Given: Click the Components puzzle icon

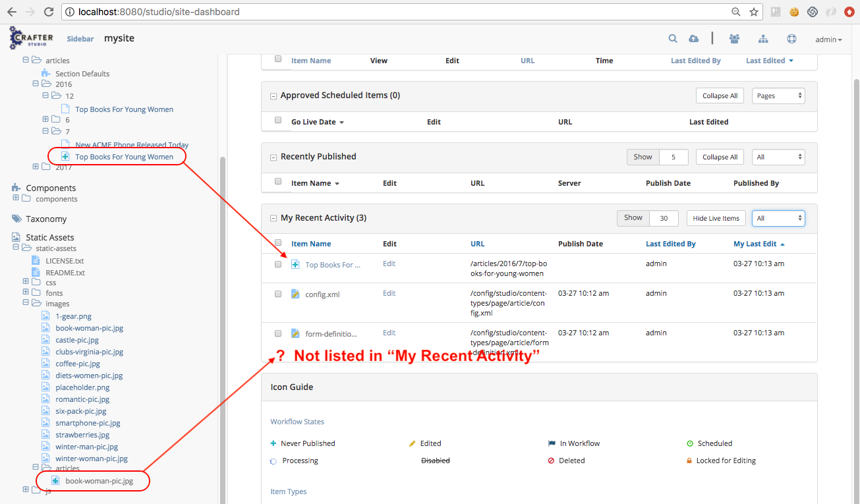Looking at the screenshot, I should (x=16, y=188).
